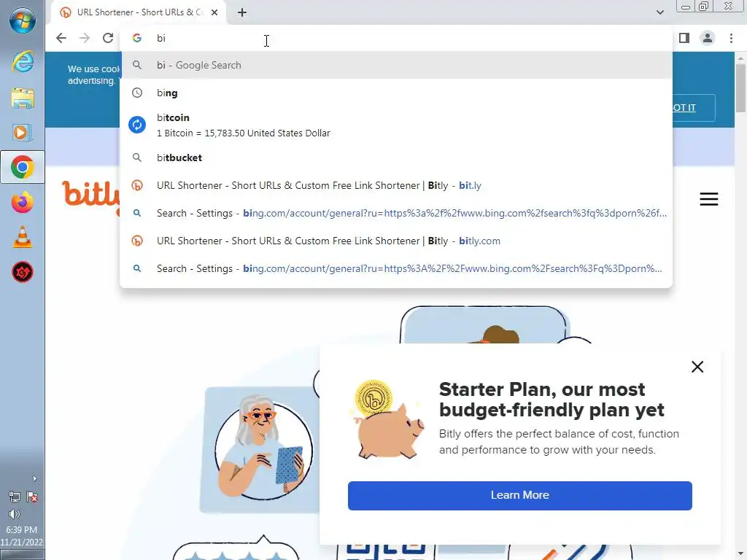Image resolution: width=747 pixels, height=560 pixels.
Task: Click the clock icon beside bing
Action: (x=137, y=93)
